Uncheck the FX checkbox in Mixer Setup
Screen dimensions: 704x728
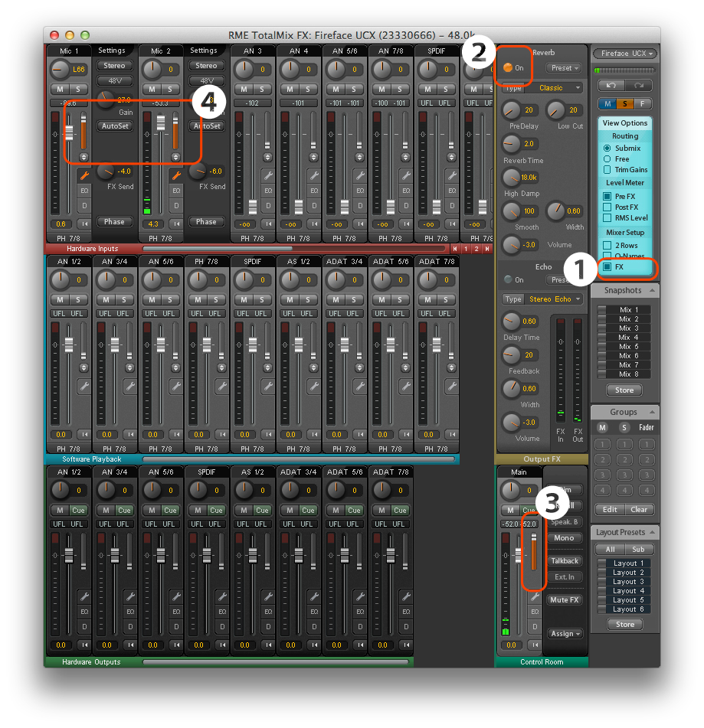point(607,267)
